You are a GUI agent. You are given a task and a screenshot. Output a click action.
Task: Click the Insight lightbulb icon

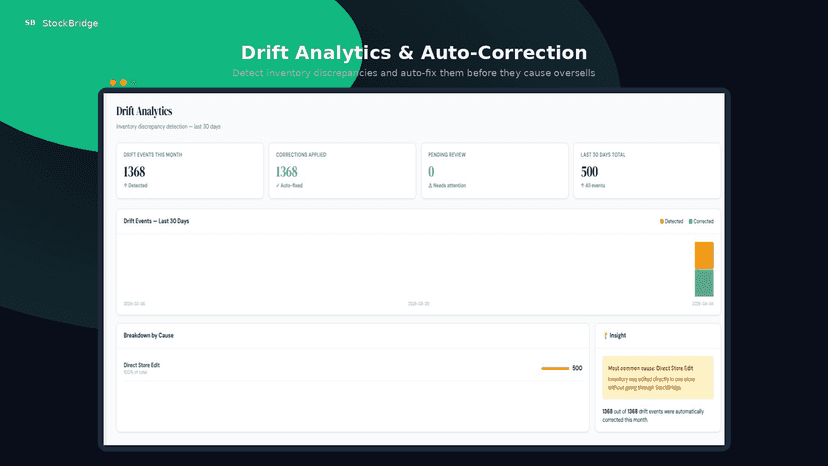605,335
